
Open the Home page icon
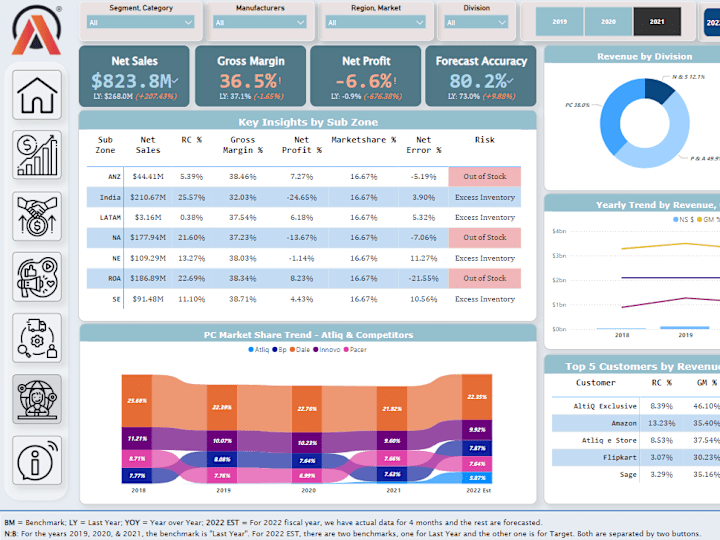(37, 95)
